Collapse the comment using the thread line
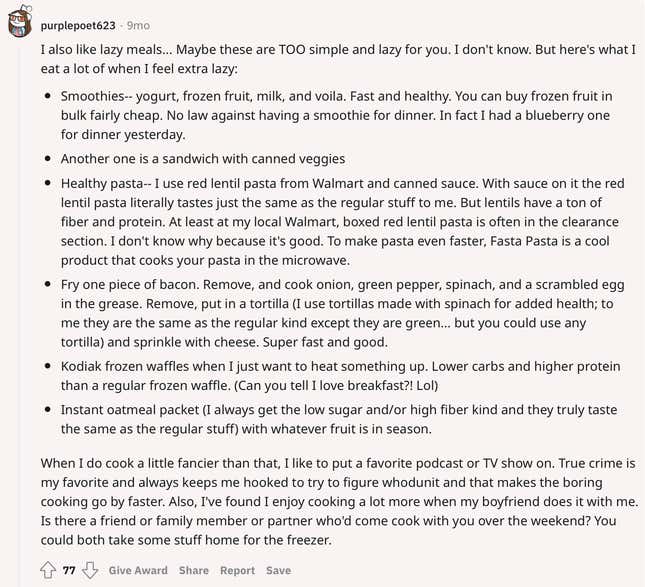The height and width of the screenshot is (587, 645). tap(19, 313)
